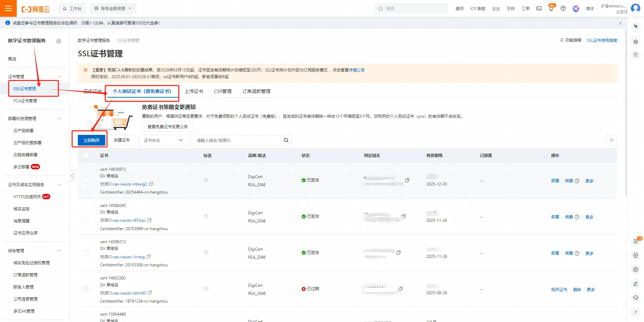
Task: Open the Cloud Shell terminal icon
Action: click(539, 9)
